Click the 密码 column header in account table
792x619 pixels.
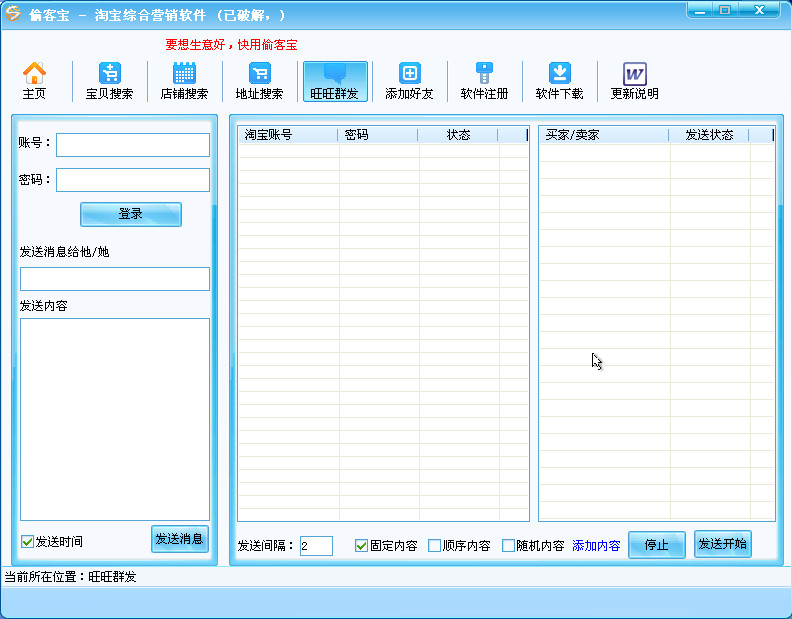tap(378, 135)
